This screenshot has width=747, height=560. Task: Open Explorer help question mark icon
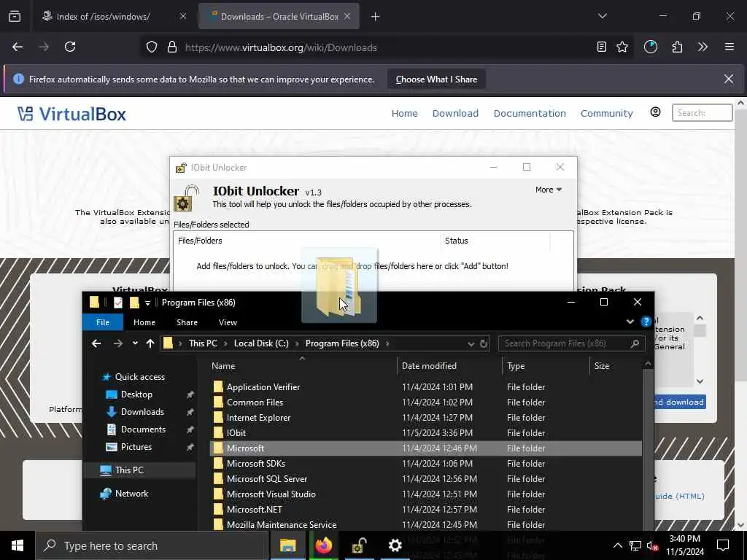click(x=646, y=322)
